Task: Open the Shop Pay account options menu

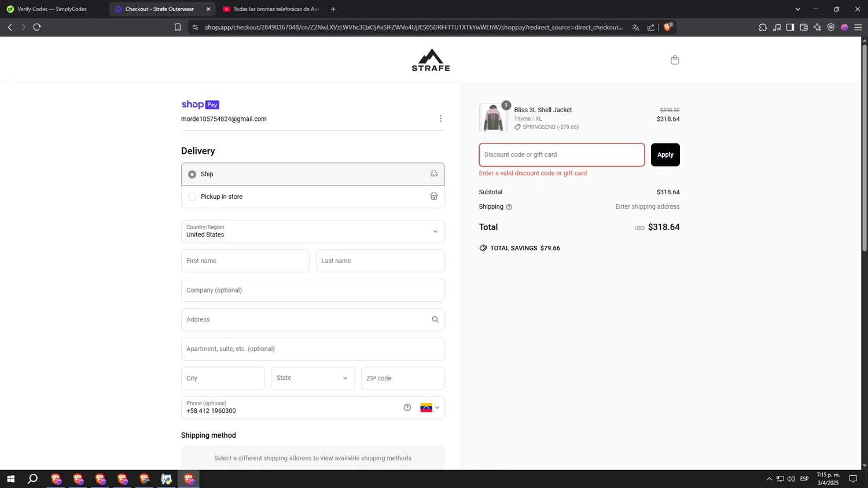Action: point(440,119)
